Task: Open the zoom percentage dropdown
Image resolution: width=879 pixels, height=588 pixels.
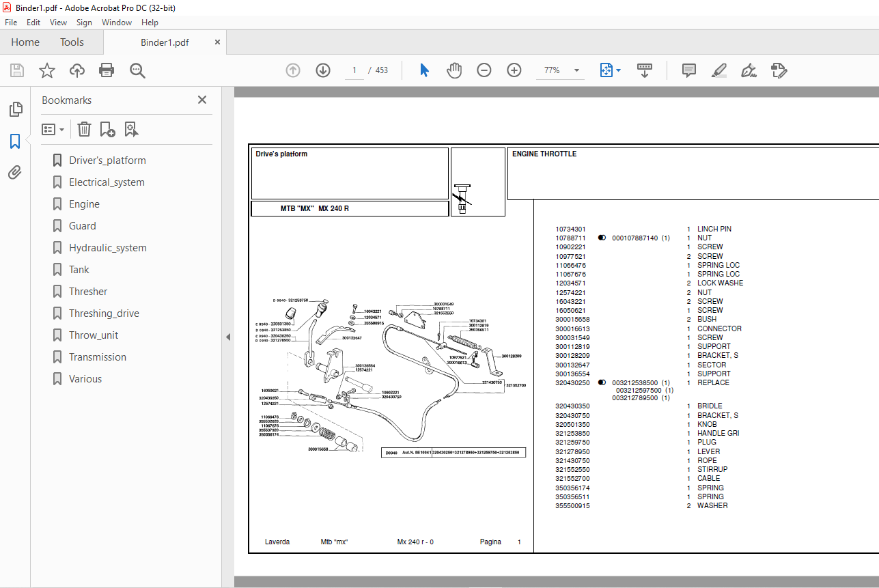Action: point(577,70)
